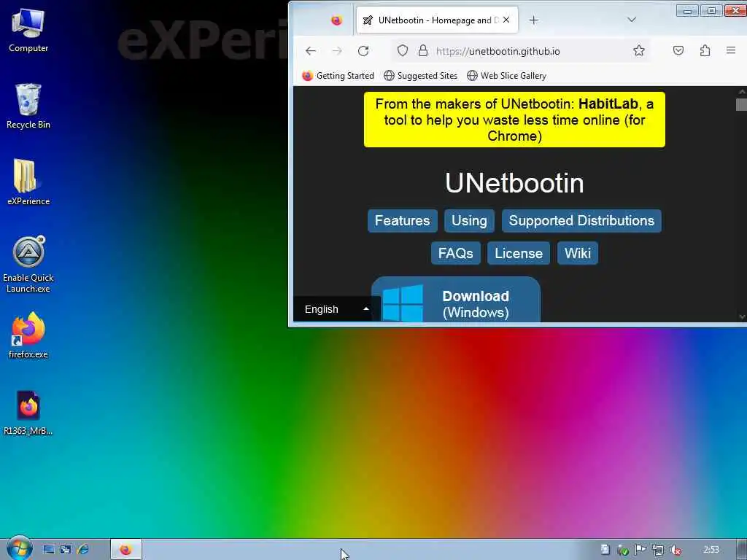This screenshot has width=747, height=560.
Task: Go forward in Firefox
Action: [x=337, y=51]
